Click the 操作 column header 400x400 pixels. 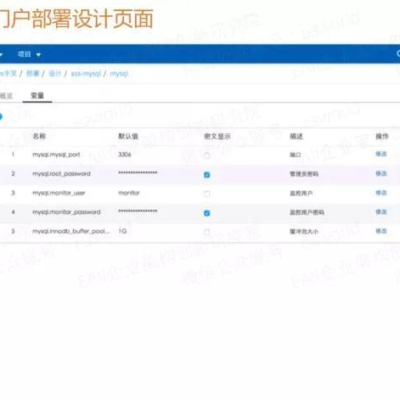382,136
